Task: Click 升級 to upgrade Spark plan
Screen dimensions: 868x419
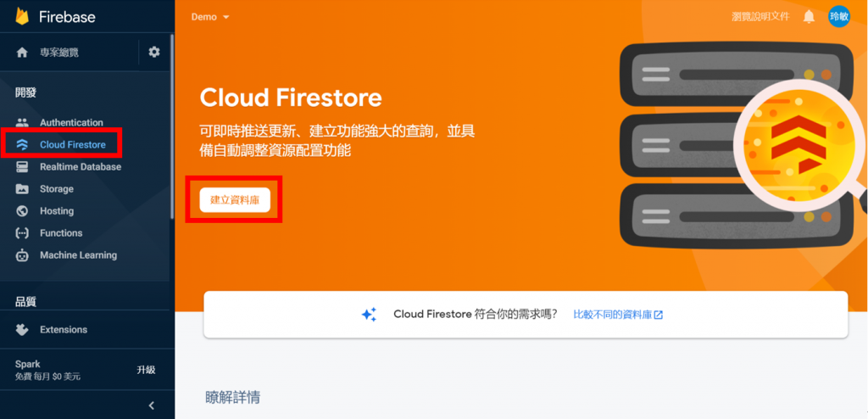Action: point(146,370)
